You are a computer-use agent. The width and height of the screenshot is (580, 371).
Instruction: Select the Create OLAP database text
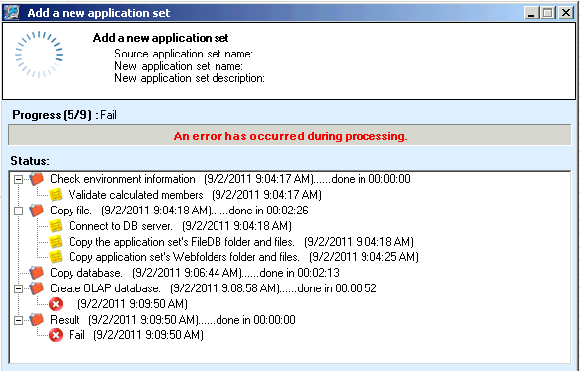tap(105, 288)
